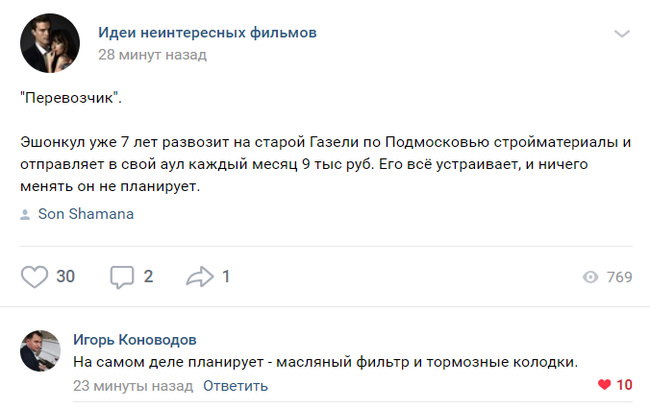Click the comment like count 10
The image size is (650, 409).
coord(624,385)
